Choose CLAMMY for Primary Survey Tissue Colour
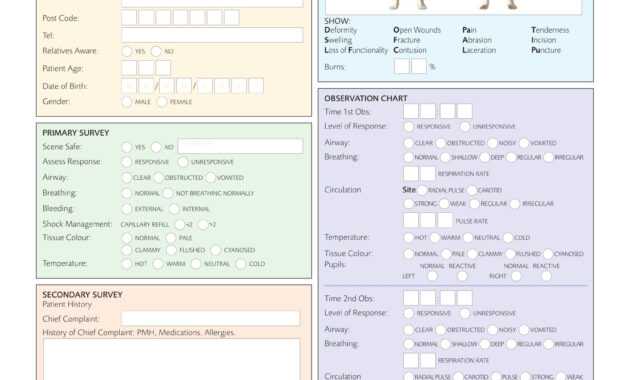 pos(127,250)
